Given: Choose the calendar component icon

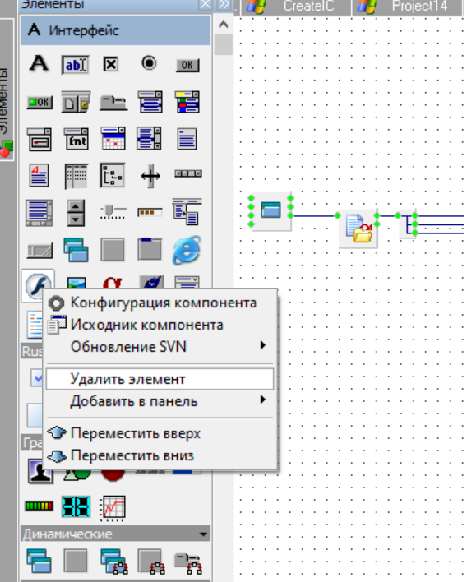Looking at the screenshot, I should (113, 138).
